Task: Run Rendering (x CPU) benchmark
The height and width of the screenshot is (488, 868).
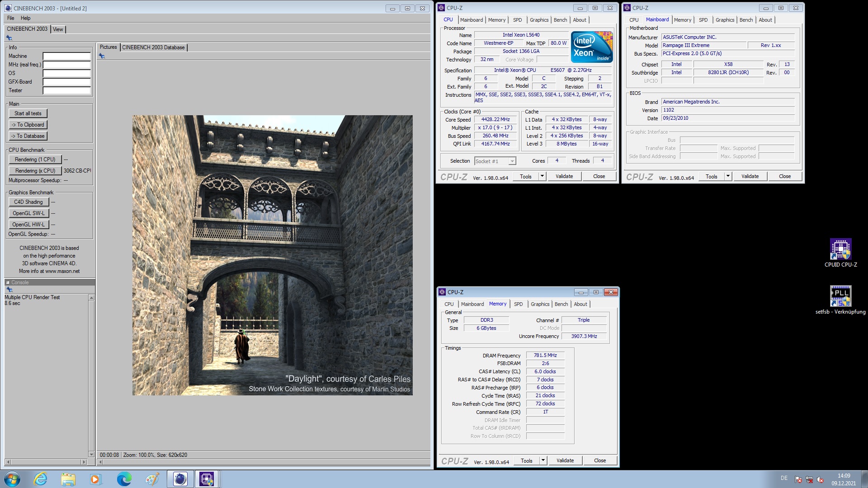Action: pos(35,171)
